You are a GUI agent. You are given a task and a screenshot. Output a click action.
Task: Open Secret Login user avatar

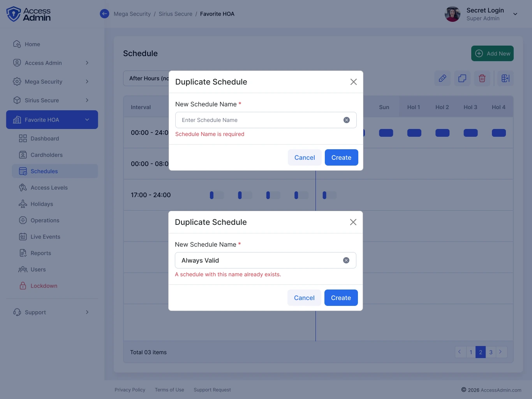(x=453, y=14)
